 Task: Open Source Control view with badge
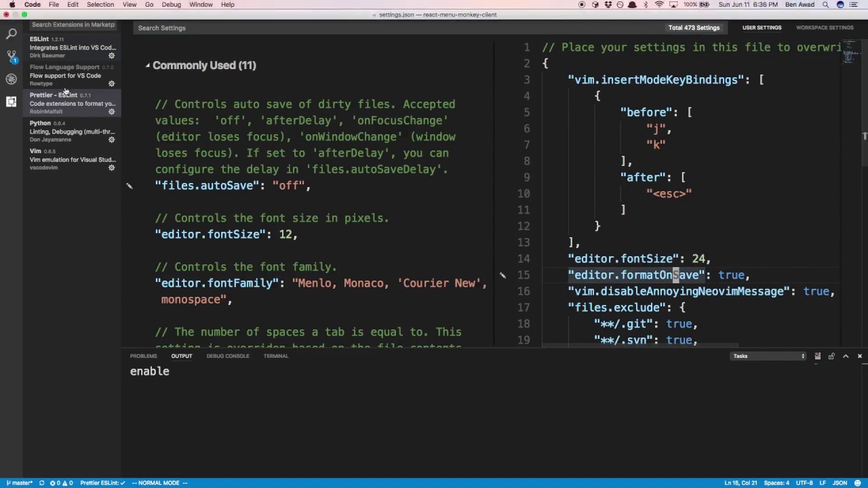point(11,56)
